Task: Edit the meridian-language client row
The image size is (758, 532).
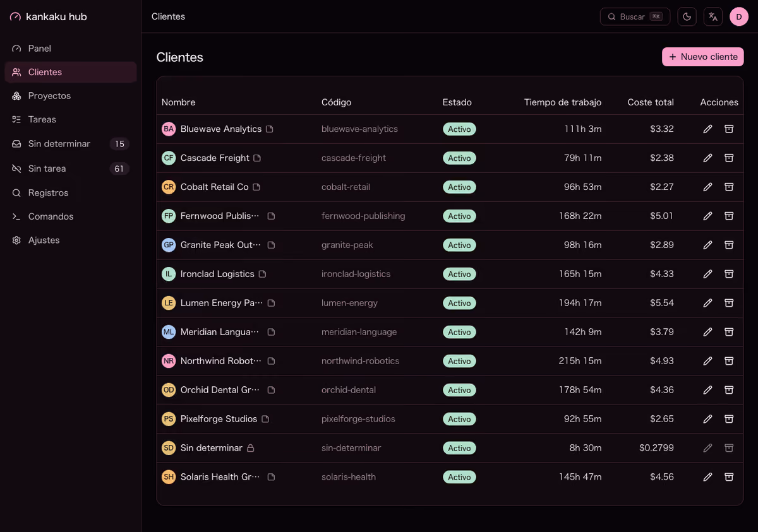Action: (707, 332)
